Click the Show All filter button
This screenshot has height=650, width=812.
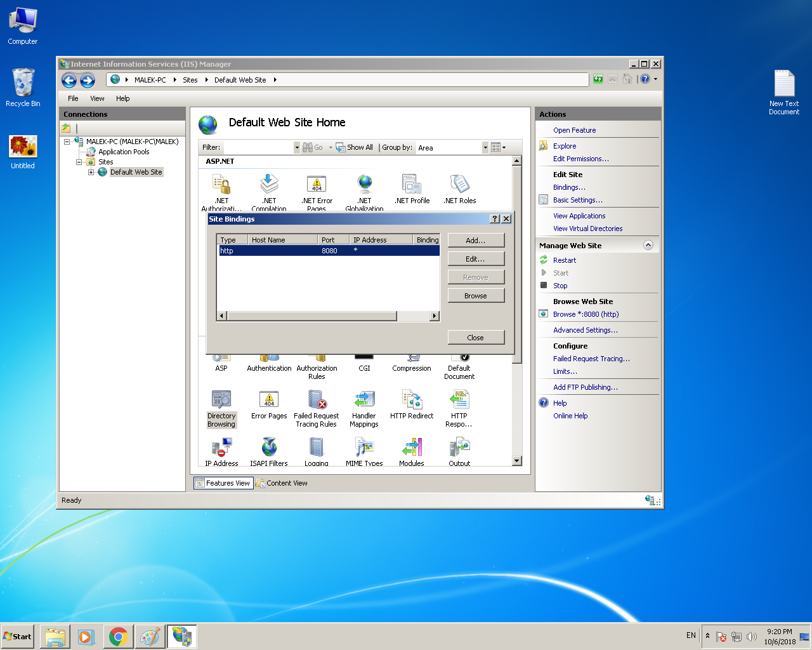coord(355,147)
